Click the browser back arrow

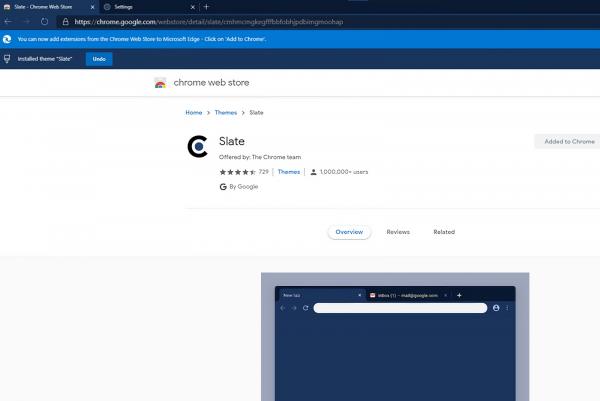click(x=9, y=20)
